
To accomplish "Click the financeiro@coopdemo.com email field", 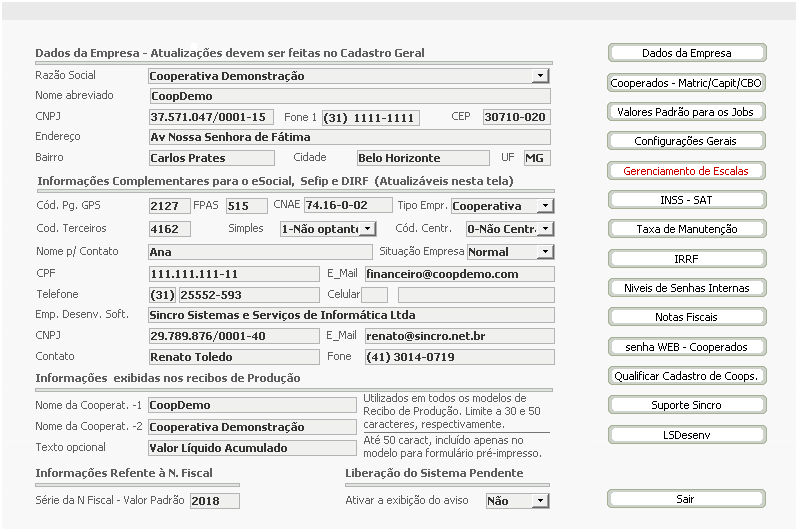I will point(460,274).
